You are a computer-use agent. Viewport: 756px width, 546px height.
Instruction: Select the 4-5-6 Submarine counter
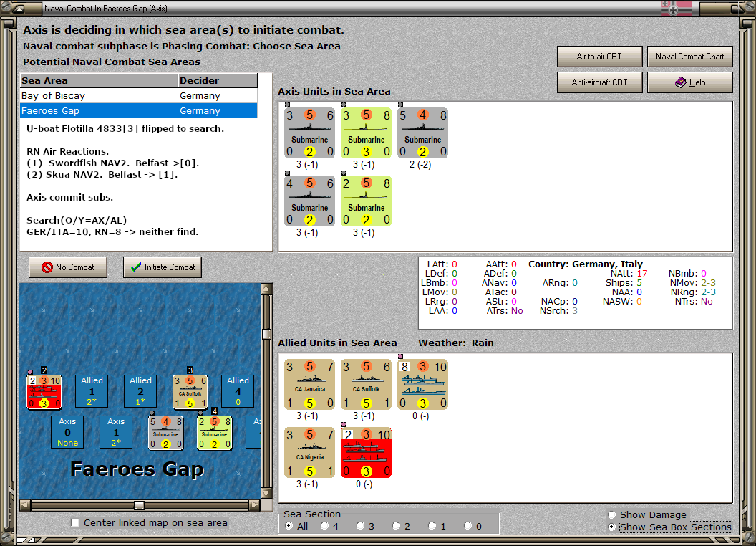[309, 201]
